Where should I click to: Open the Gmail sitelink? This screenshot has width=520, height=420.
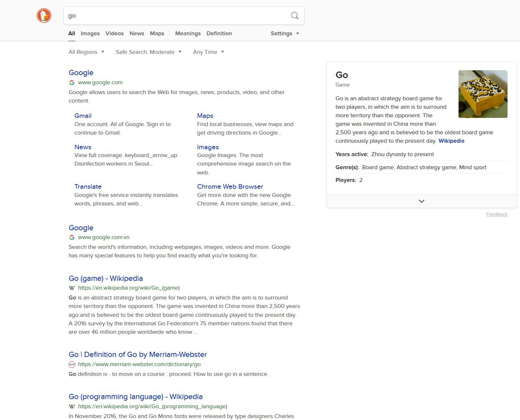click(x=83, y=116)
